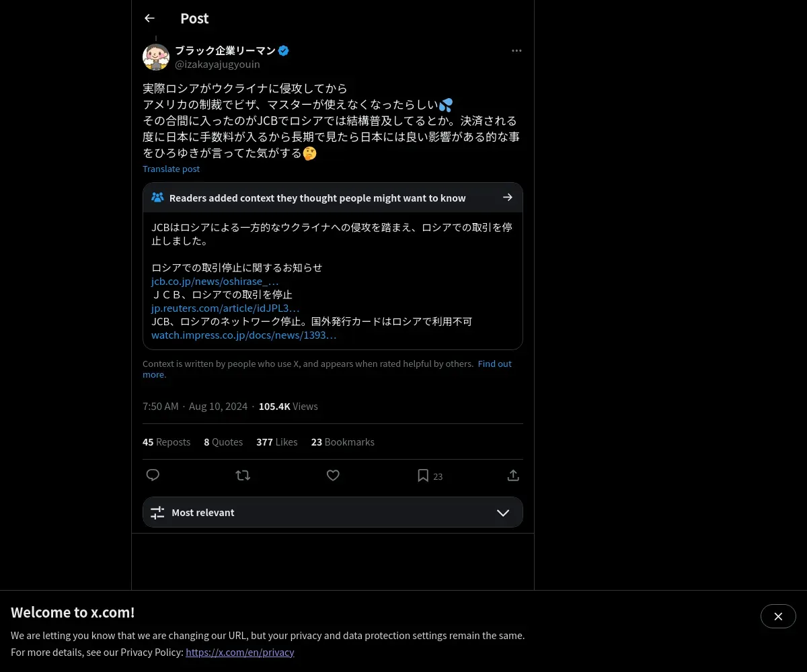Viewport: 807px width, 672px height.
Task: Bookmark the post with the bookmark icon
Action: point(423,475)
